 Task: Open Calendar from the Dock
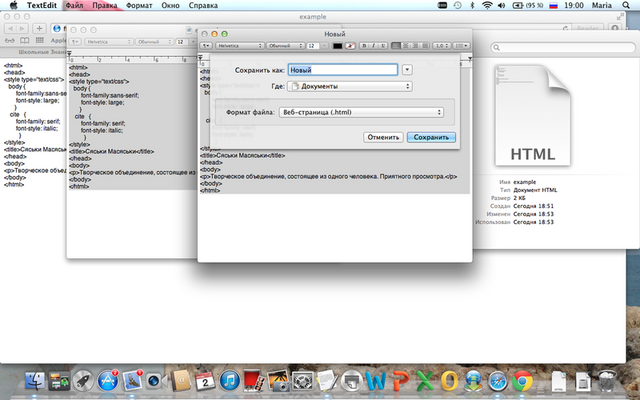(205, 382)
